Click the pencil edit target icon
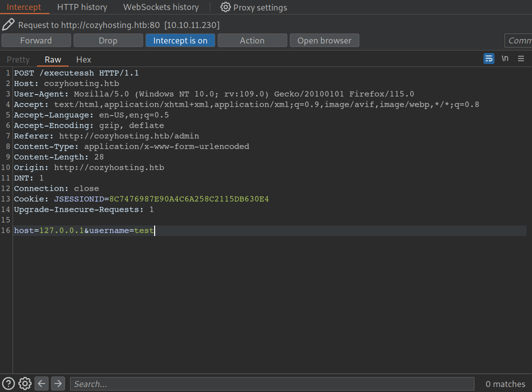532x392 pixels. (x=8, y=24)
